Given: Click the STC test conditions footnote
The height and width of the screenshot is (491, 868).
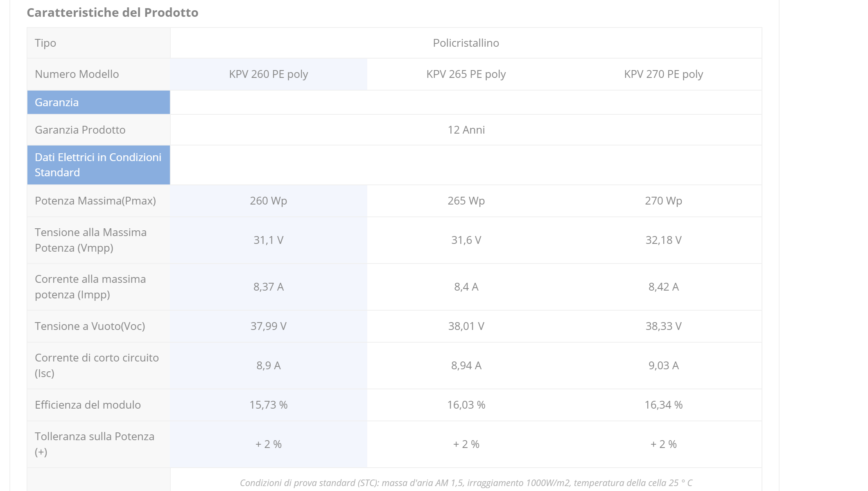Looking at the screenshot, I should coord(466,483).
